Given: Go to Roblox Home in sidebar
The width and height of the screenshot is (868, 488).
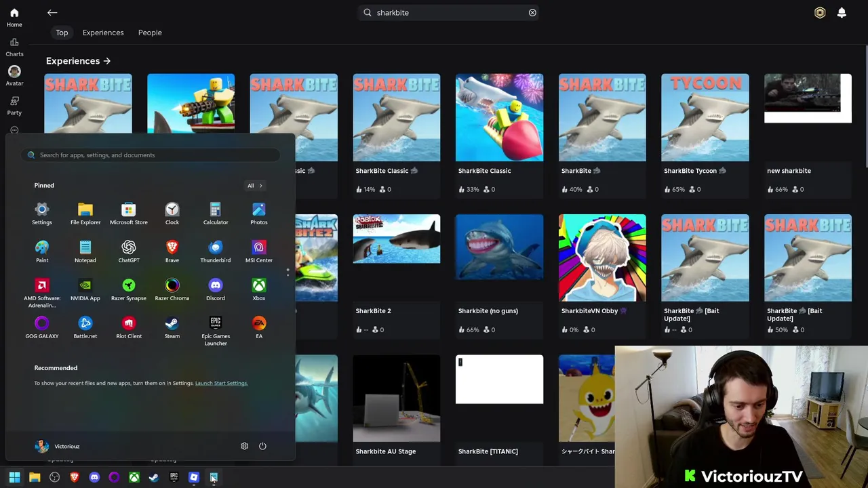Looking at the screenshot, I should coord(14,17).
